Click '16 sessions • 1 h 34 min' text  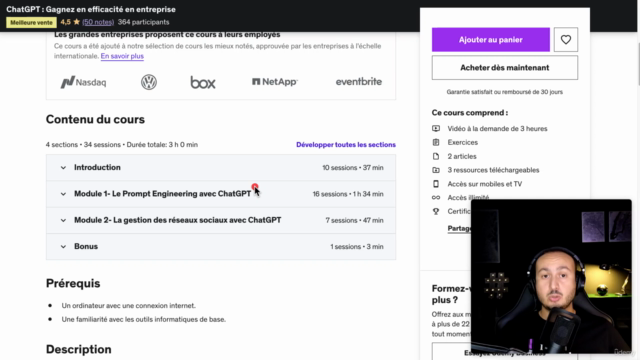(348, 194)
